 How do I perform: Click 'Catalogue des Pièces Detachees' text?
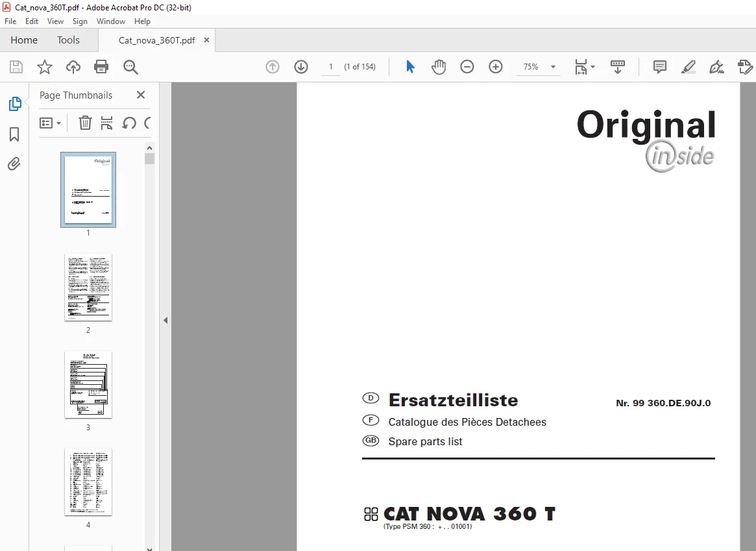point(467,422)
